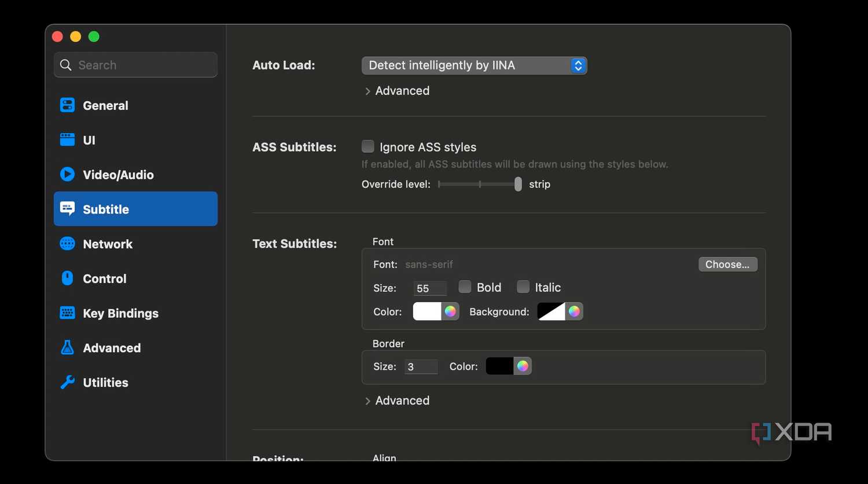Click the Override level slider knob
Image resolution: width=868 pixels, height=484 pixels.
pyautogui.click(x=518, y=184)
